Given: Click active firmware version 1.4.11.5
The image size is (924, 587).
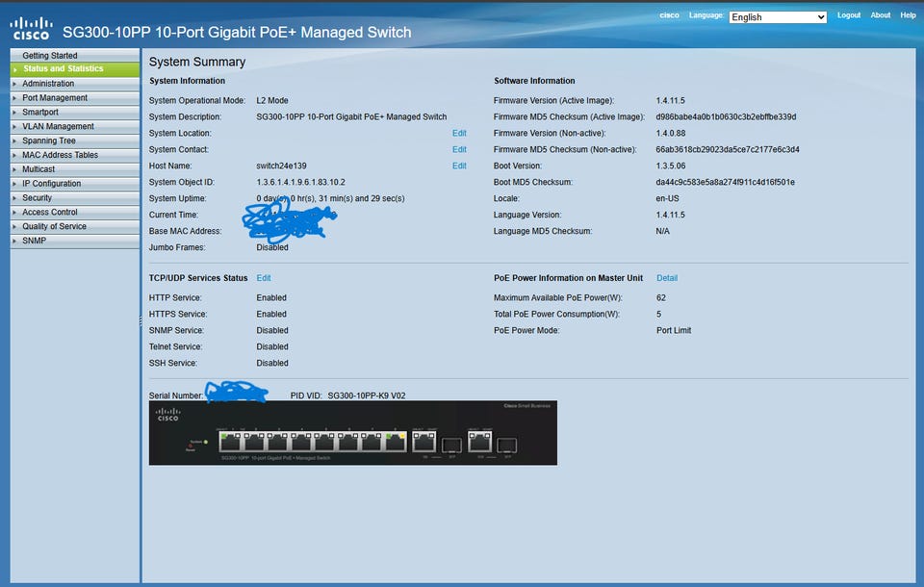Looking at the screenshot, I should pyautogui.click(x=670, y=101).
